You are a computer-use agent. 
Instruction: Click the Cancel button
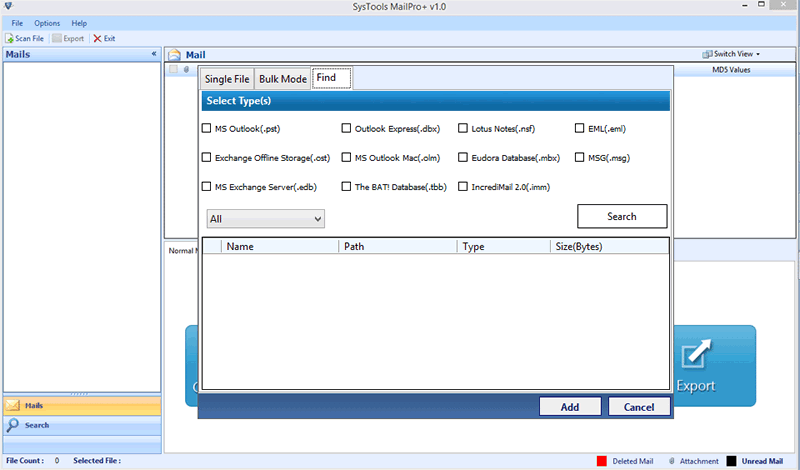point(639,407)
